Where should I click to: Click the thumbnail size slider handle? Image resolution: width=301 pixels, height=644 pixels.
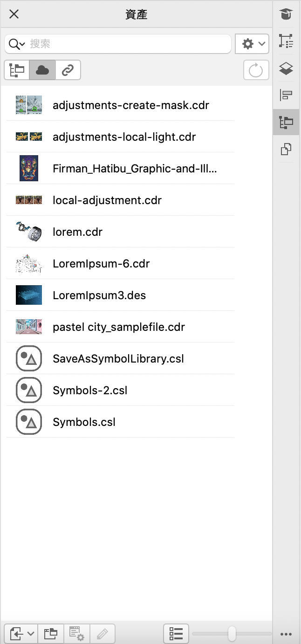pyautogui.click(x=232, y=634)
